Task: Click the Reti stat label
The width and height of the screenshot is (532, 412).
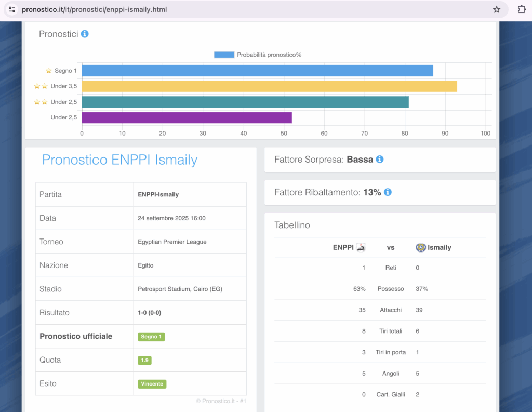Action: [391, 268]
